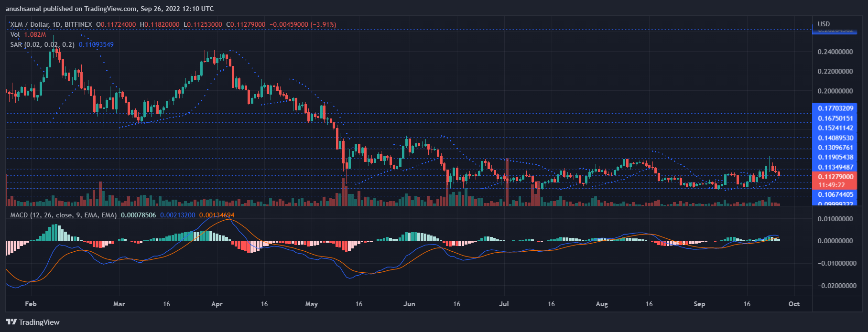The height and width of the screenshot is (332, 868).
Task: Select the 0.10674405 price level tag
Action: [x=835, y=194]
